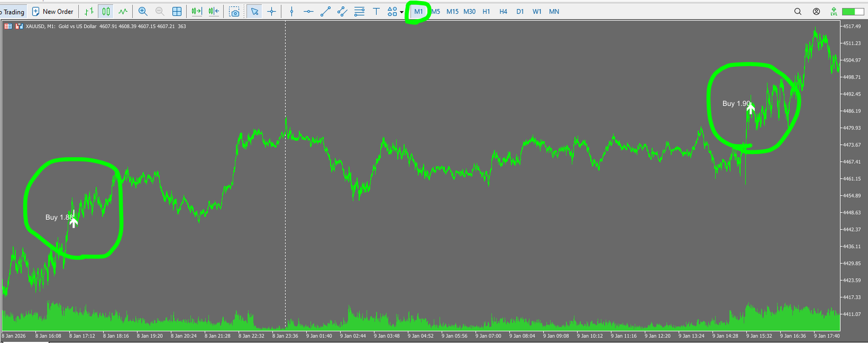Click the greyed-out zoom out magnifier
868x343 pixels.
(x=159, y=11)
